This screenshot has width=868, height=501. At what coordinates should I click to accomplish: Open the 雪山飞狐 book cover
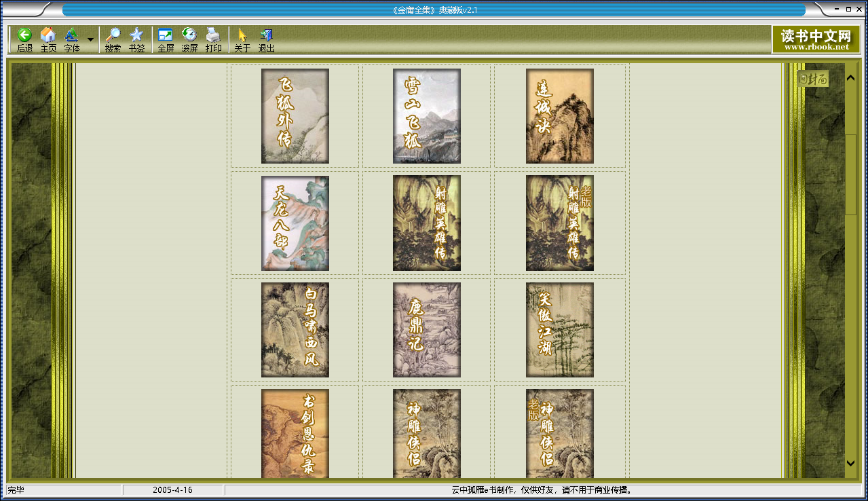coord(427,116)
